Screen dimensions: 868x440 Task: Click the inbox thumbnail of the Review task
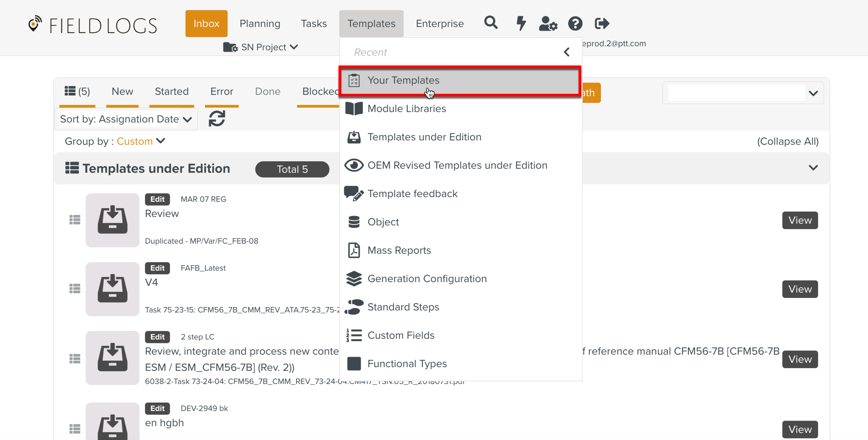112,220
